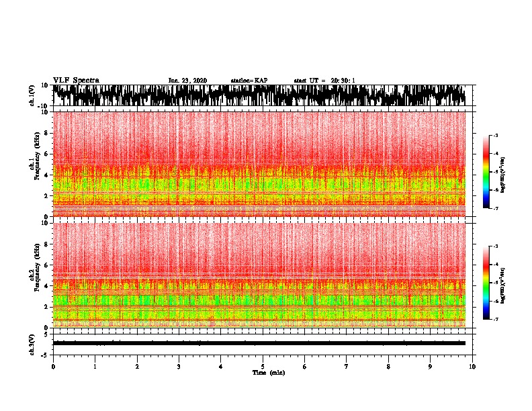Click the "VLF Spectra" plot title
The width and height of the screenshot is (532, 411).
(77, 81)
